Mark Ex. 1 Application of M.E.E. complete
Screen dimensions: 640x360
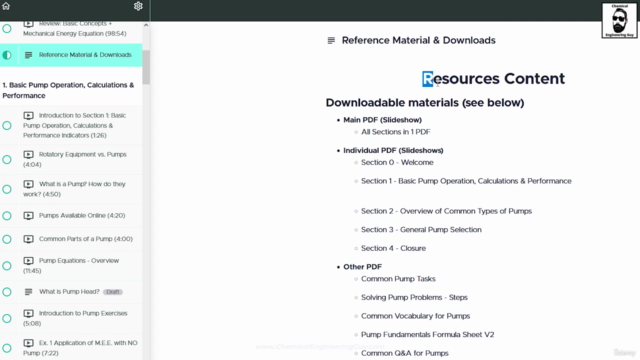pyautogui.click(x=7, y=348)
